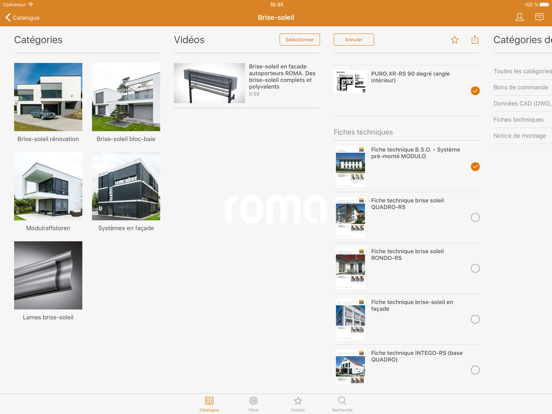Click the Lames brise-soleil label
This screenshot has height=414, width=552.
pyautogui.click(x=48, y=318)
